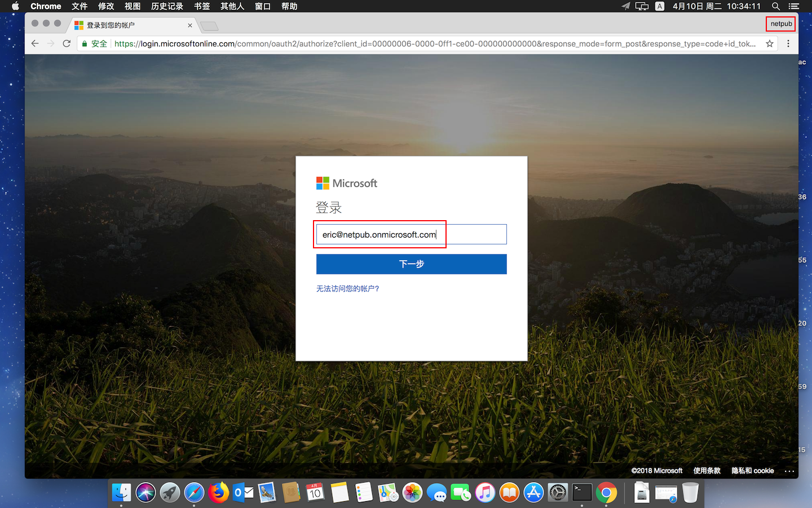Open Calendar showing 10 in Dock
The image size is (812, 508).
tap(315, 493)
